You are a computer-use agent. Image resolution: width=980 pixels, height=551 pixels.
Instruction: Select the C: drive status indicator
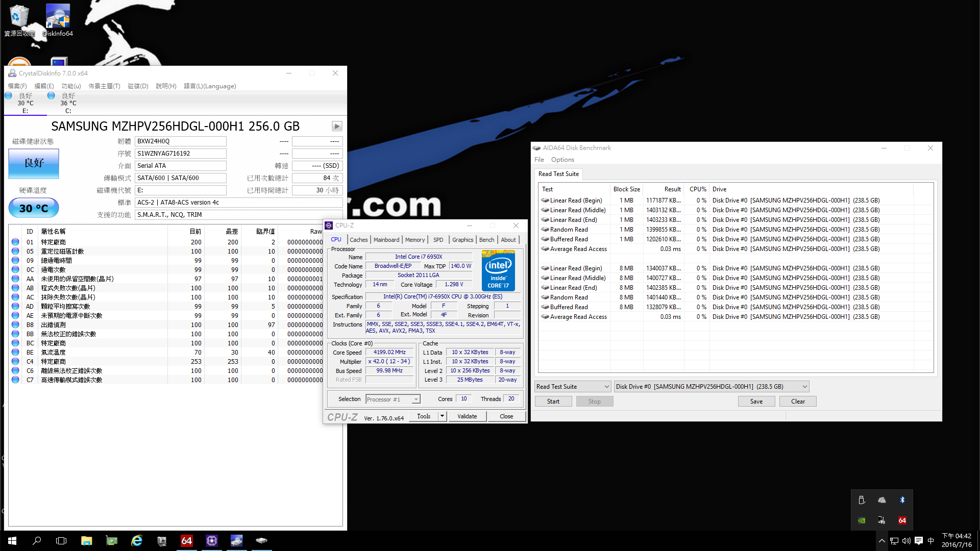68,103
